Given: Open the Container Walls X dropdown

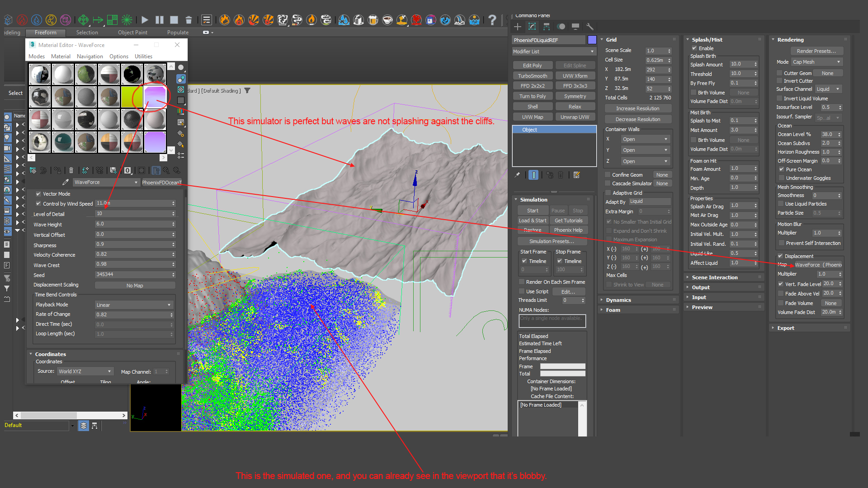Looking at the screenshot, I should [x=645, y=139].
